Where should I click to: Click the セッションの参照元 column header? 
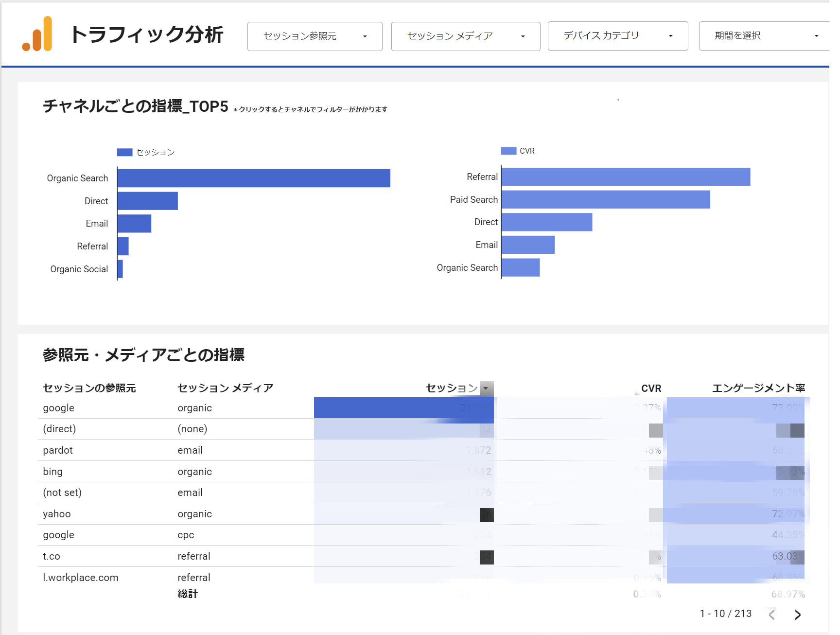pos(89,388)
